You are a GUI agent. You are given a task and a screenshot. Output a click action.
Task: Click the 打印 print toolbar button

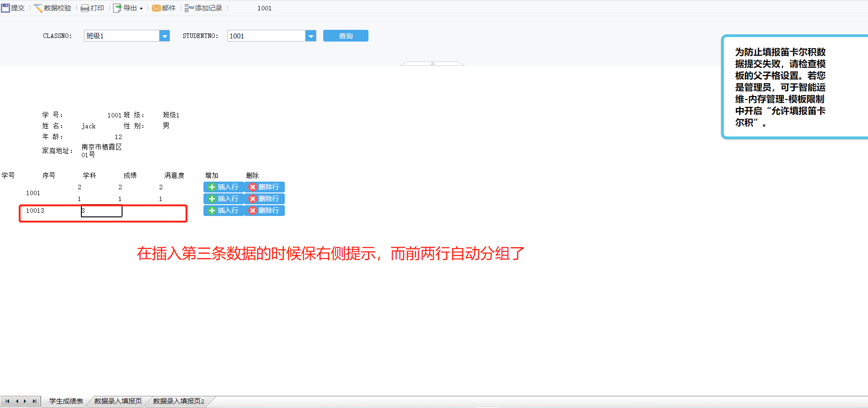(x=93, y=8)
